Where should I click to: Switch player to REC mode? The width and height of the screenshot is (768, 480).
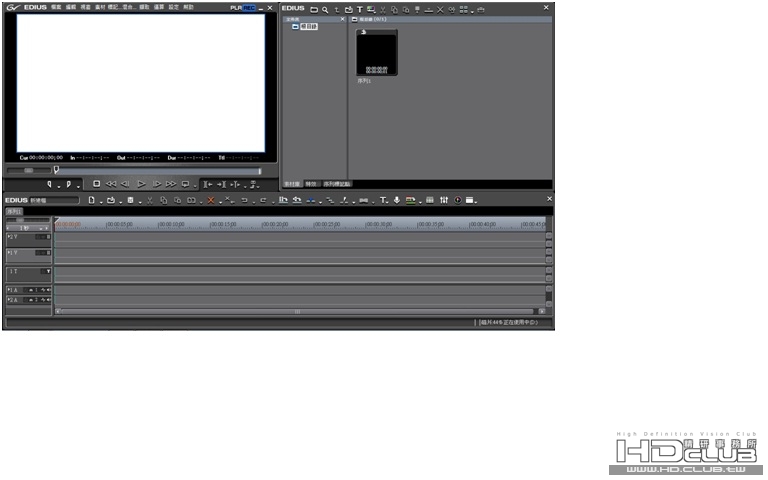[249, 8]
